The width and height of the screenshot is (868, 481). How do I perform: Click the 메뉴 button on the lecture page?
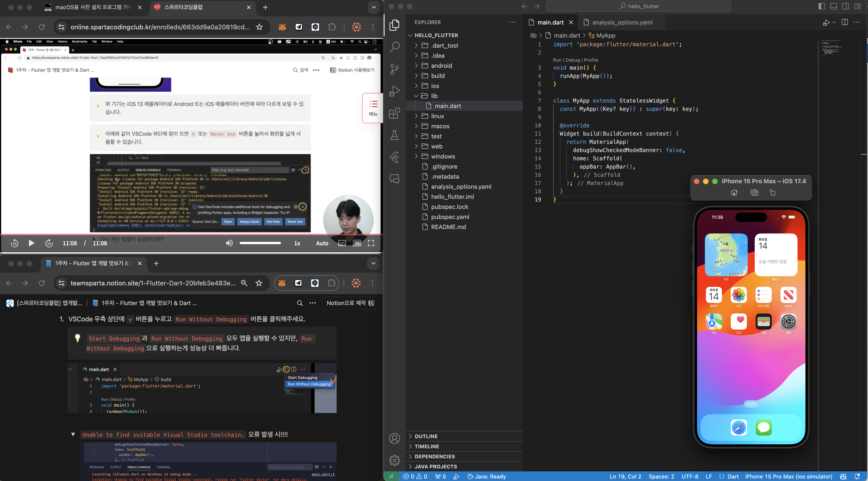tap(373, 108)
